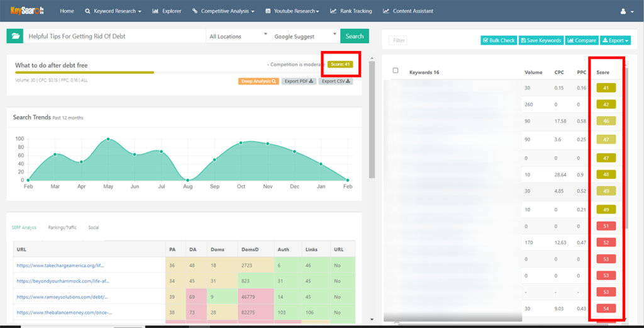
Task: Open the All Locations dropdown
Action: pos(238,36)
